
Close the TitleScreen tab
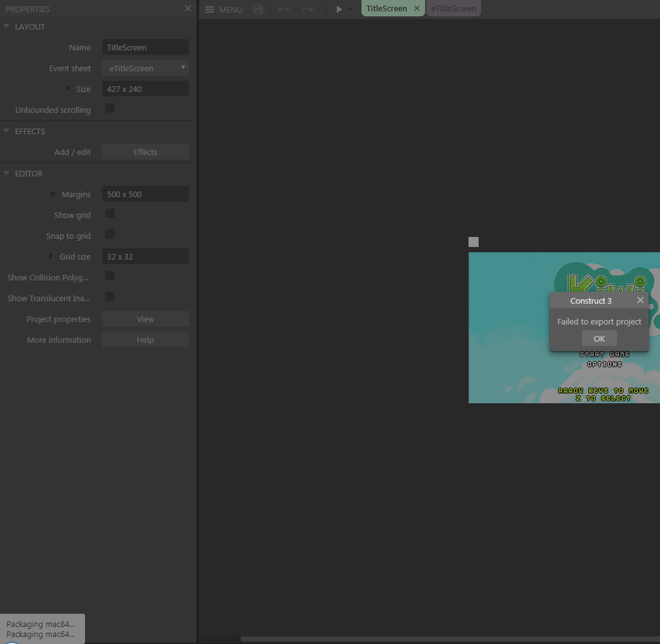[x=416, y=9]
